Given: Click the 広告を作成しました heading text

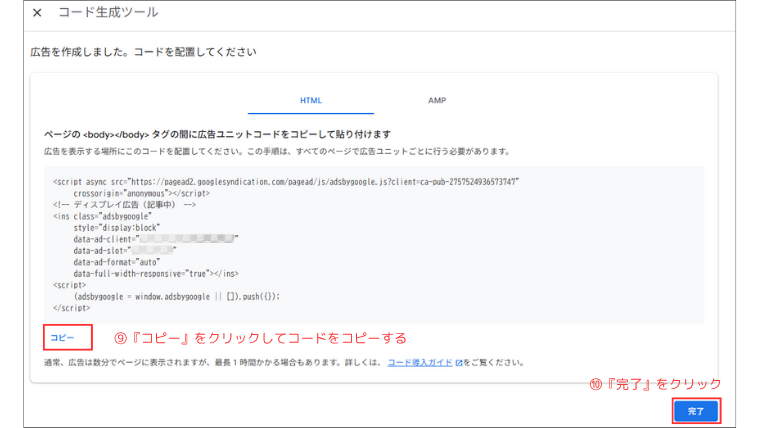Looking at the screenshot, I should point(143,52).
